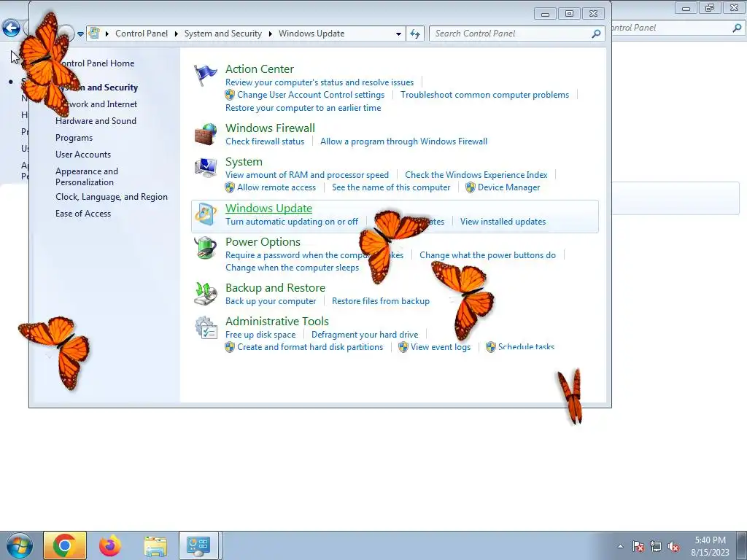Open the Power Options battery icon
The width and height of the screenshot is (747, 560).
[206, 248]
